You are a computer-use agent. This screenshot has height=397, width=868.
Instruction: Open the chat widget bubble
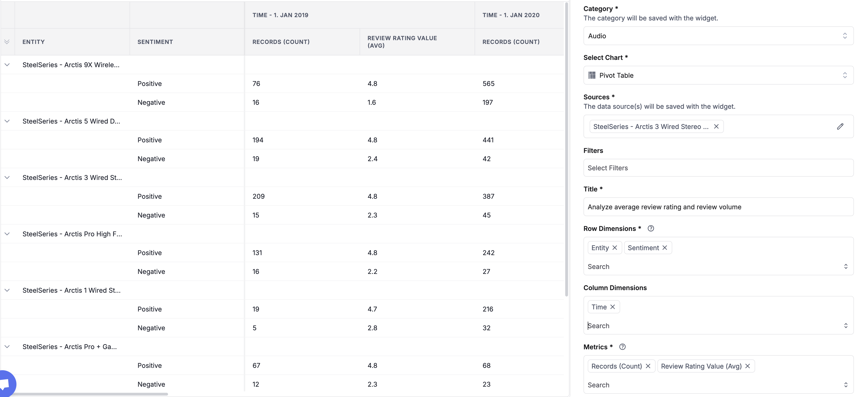[x=7, y=384]
